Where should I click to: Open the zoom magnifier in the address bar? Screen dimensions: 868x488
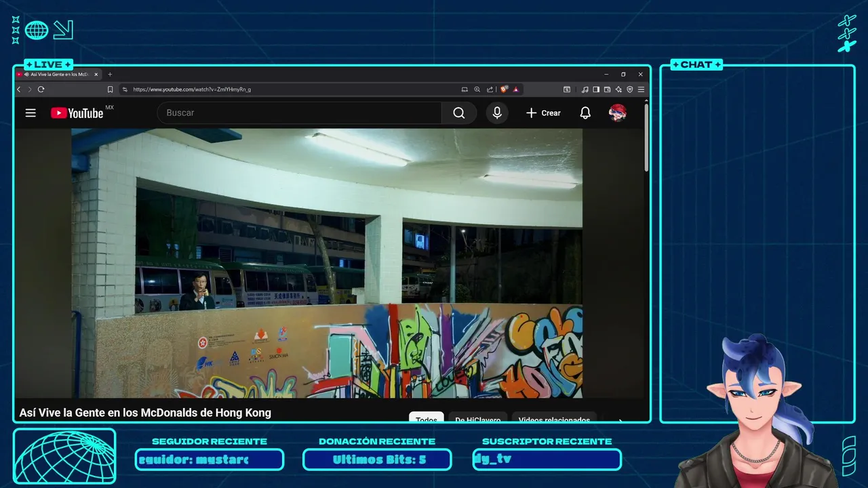(477, 89)
